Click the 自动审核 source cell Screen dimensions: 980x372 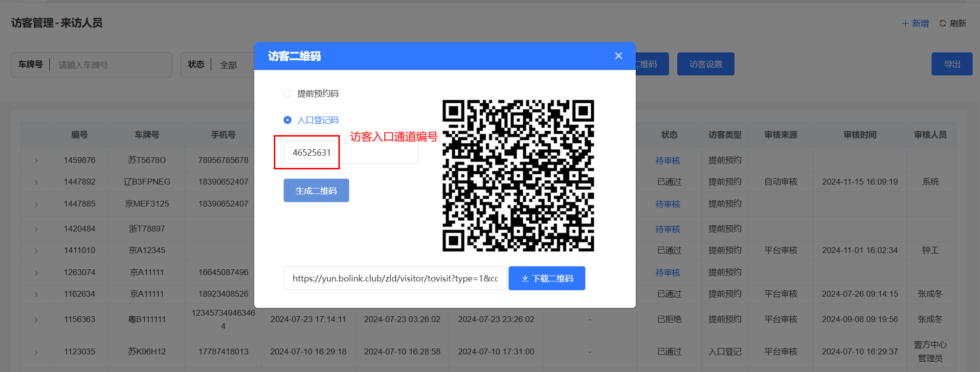[x=780, y=182]
